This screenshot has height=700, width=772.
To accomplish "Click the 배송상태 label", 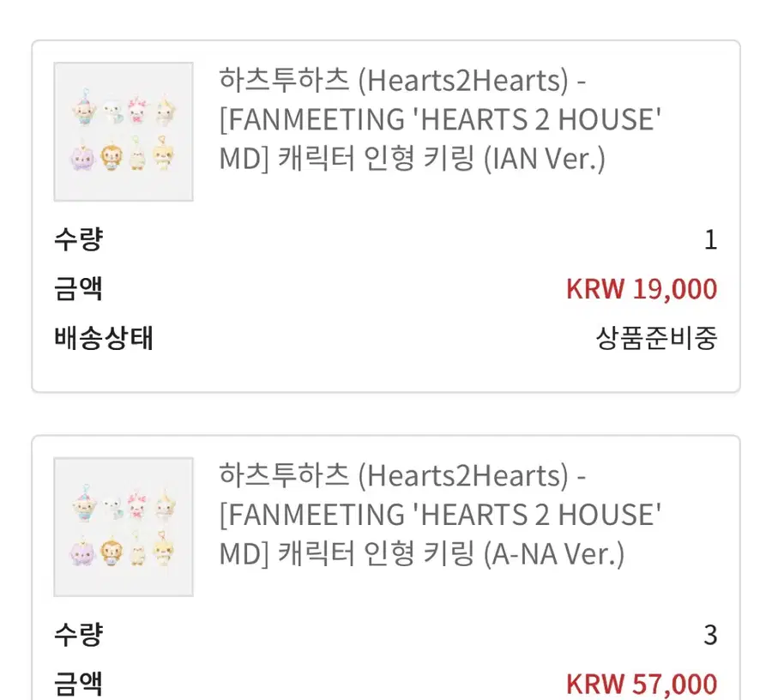I will [103, 338].
